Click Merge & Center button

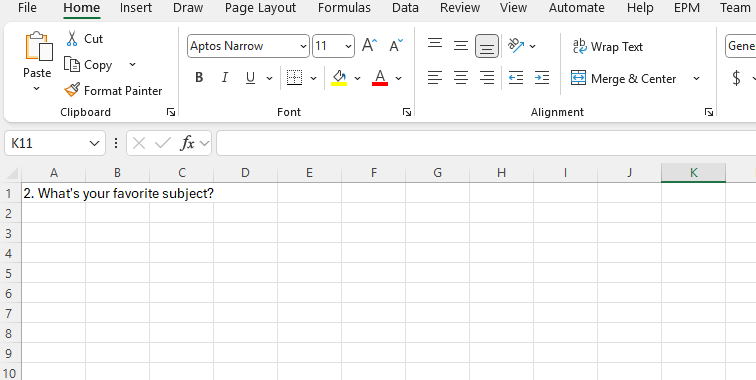pyautogui.click(x=623, y=79)
